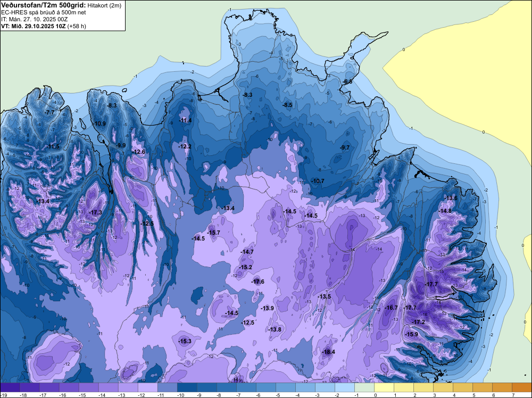Click the -15.9 temperature label
Viewport: 532px width, 398px height.
412,334
